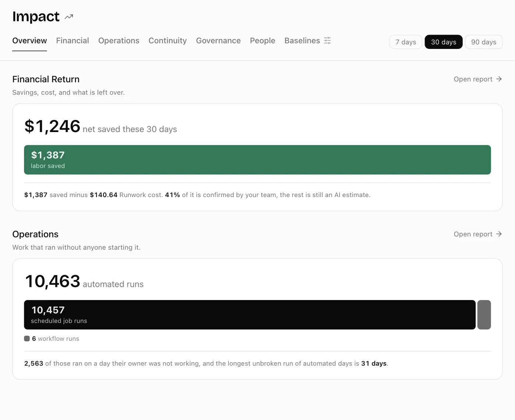Click 'Work that ran without anyone starting it.'
515x420 pixels.
click(x=77, y=248)
